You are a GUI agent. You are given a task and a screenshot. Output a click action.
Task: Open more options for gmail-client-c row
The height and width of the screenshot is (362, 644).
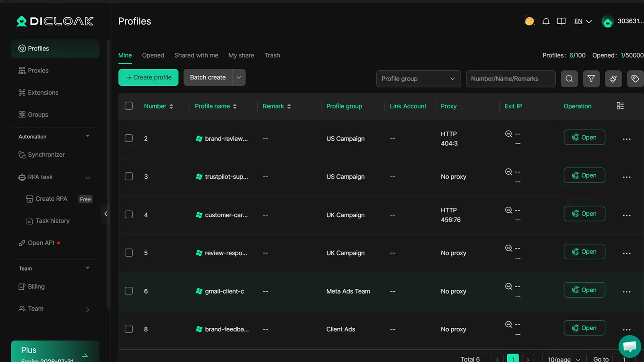pos(627,292)
